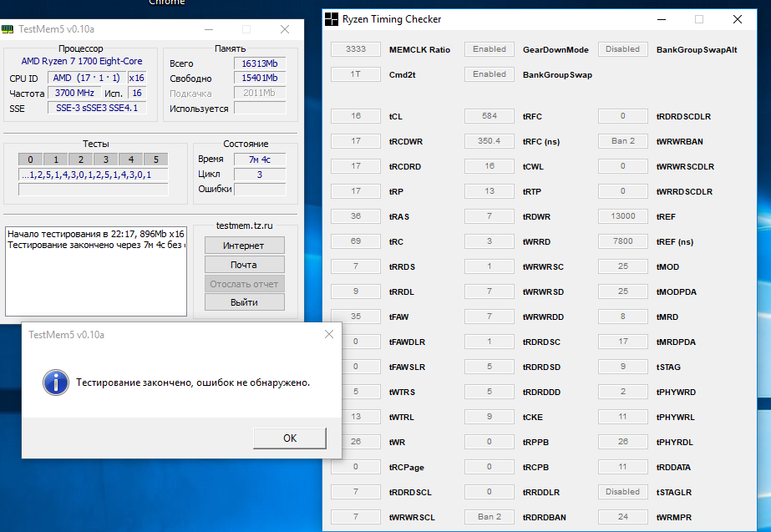The width and height of the screenshot is (771, 532).
Task: Click the Исп. value 16 field
Action: coord(137,93)
